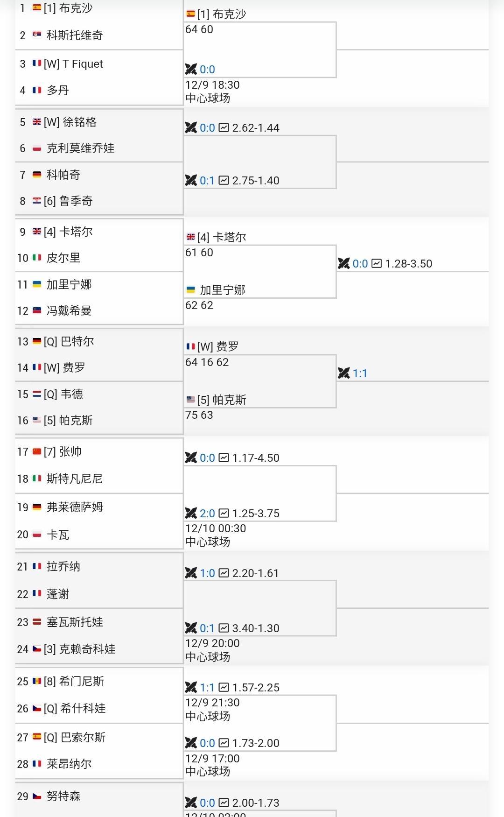Click player 努特森 in row 29
This screenshot has height=817, width=504.
(63, 796)
